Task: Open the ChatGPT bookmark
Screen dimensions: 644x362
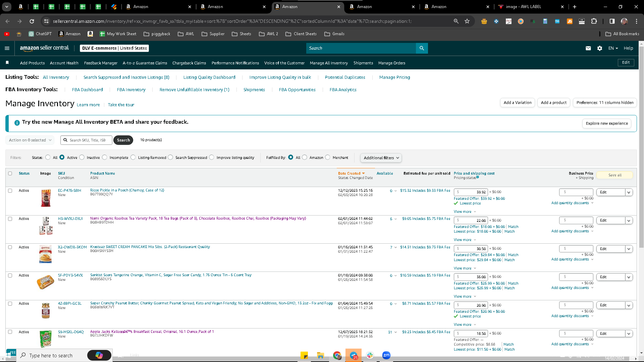Action: [40, 34]
